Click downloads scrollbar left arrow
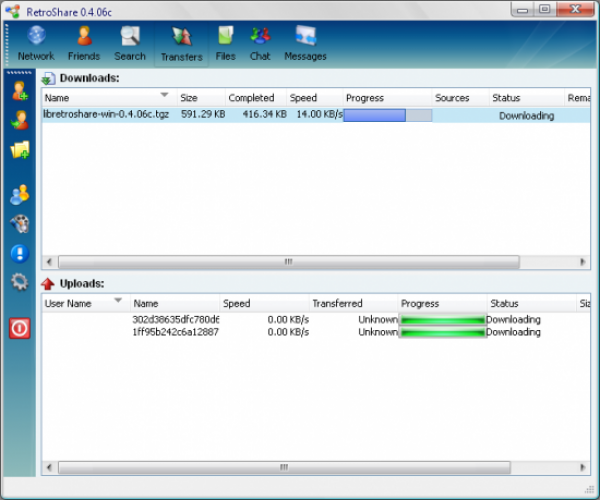The width and height of the screenshot is (600, 500). coord(49,262)
